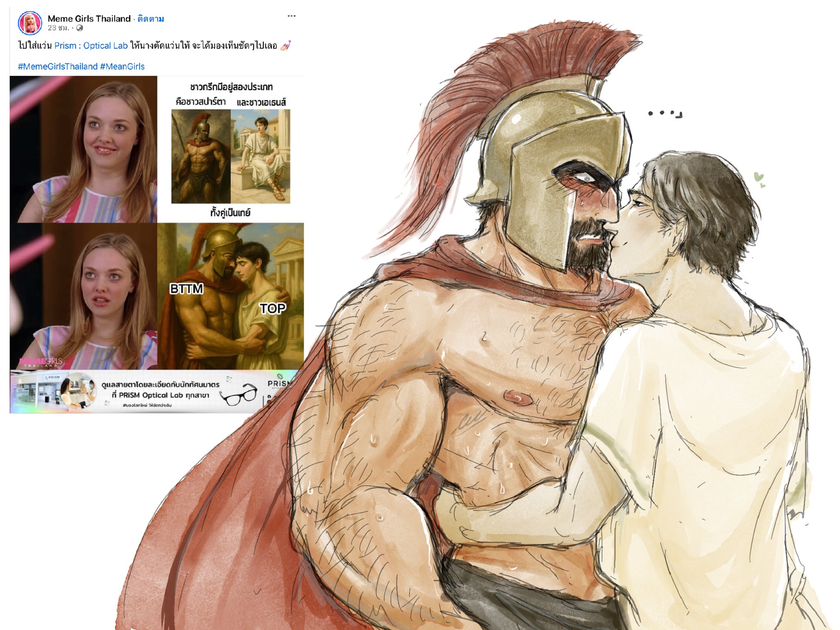Open the #MemeGirlsThailand hashtag
The width and height of the screenshot is (840, 630).
pos(58,66)
